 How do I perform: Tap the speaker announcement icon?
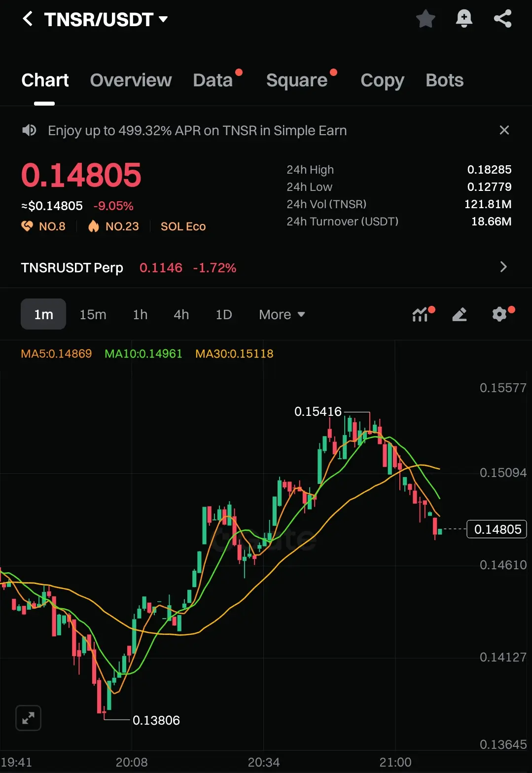pos(29,130)
